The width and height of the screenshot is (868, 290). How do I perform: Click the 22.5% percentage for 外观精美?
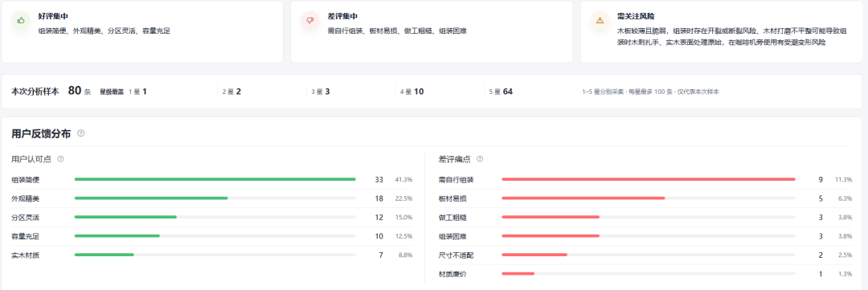click(x=403, y=198)
